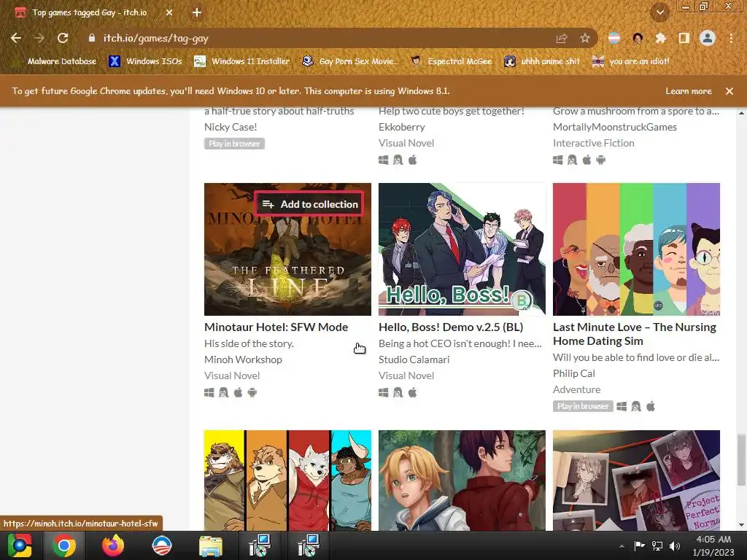Visit the Minoh Workshop author page
747x560 pixels.
(x=243, y=359)
